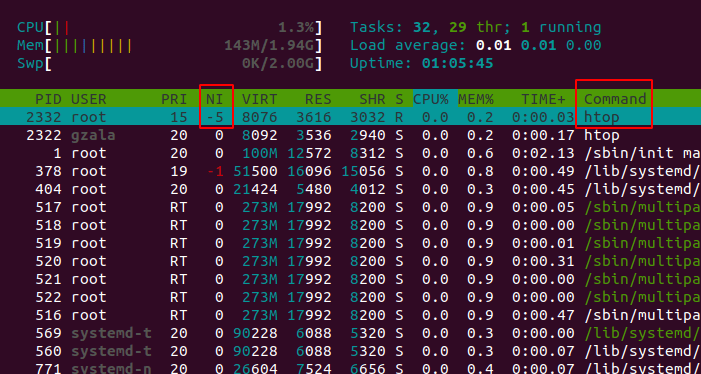Select process row with PID 771

[x=350, y=367]
